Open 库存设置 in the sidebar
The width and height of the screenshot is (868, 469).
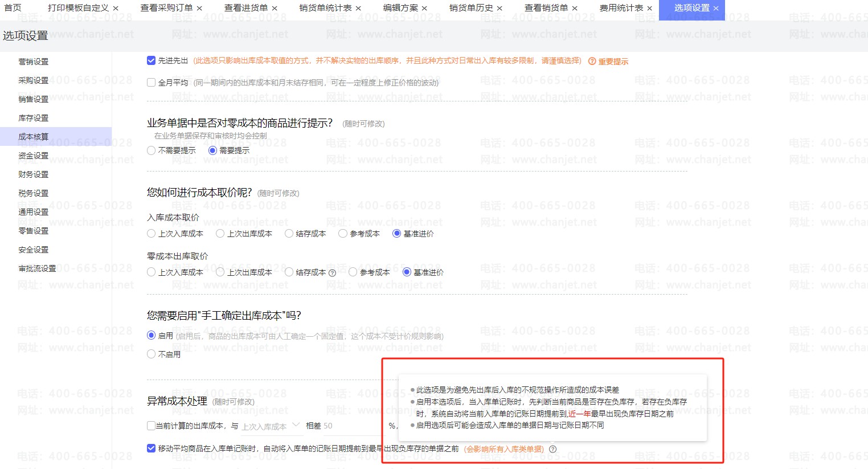pyautogui.click(x=34, y=118)
